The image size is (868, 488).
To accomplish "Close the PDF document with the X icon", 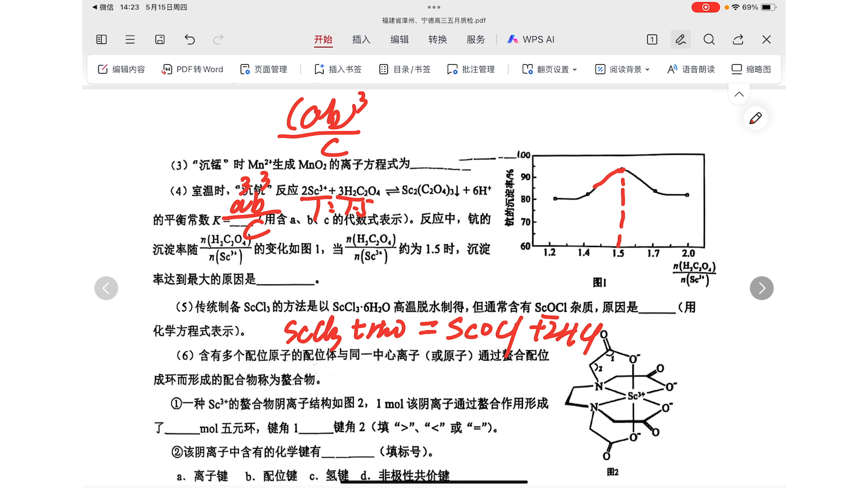I will tap(766, 40).
